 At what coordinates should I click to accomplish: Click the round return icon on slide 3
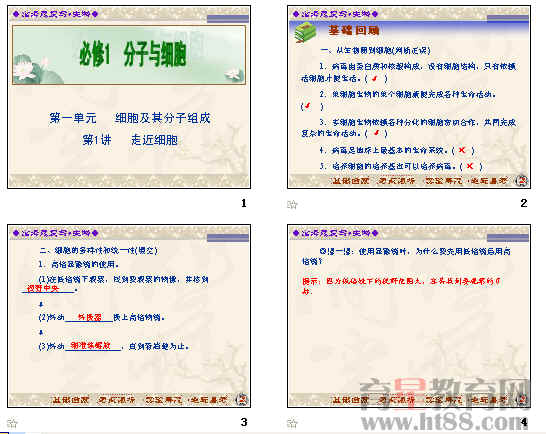[x=241, y=400]
